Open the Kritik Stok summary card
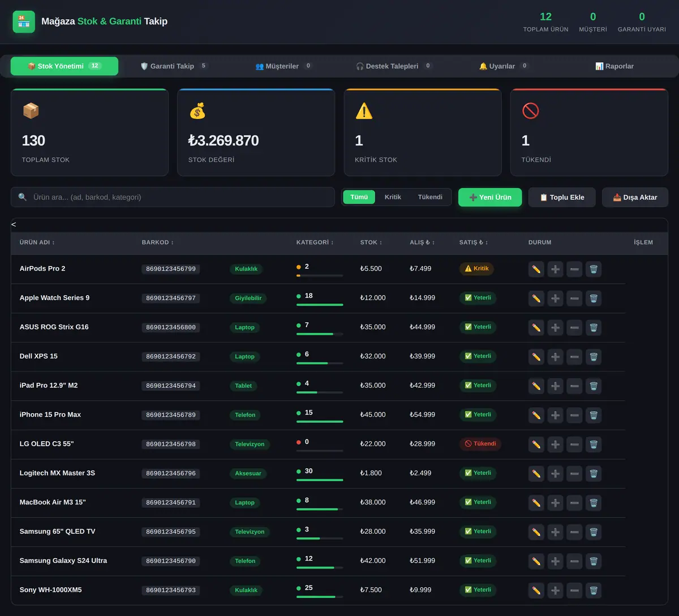 coord(423,132)
